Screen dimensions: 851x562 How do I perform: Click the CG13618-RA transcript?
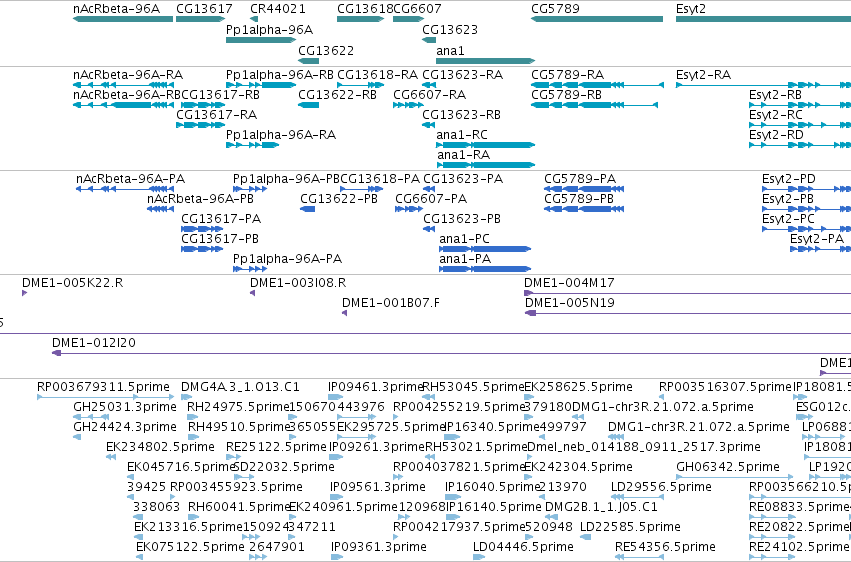click(360, 85)
